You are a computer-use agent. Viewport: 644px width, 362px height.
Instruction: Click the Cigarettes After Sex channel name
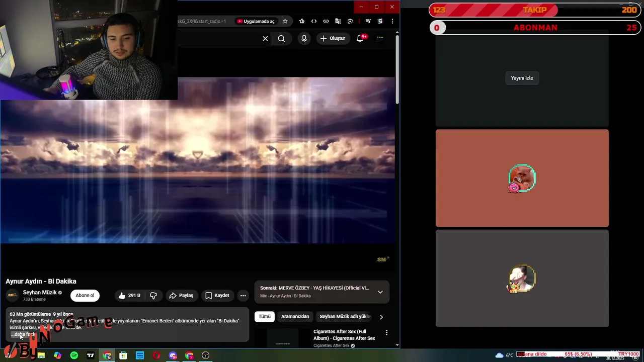(x=331, y=345)
